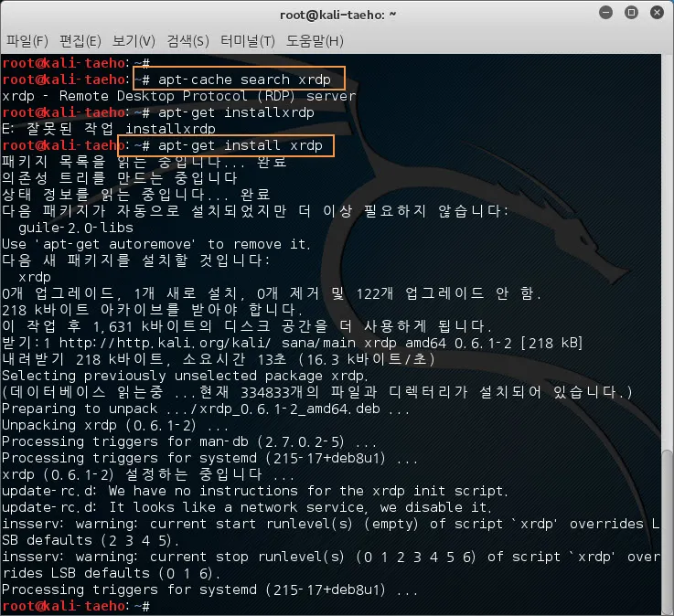Click the "Use 'apt-get autoremove' to remove it" line
The height and width of the screenshot is (616, 674).
point(156,244)
